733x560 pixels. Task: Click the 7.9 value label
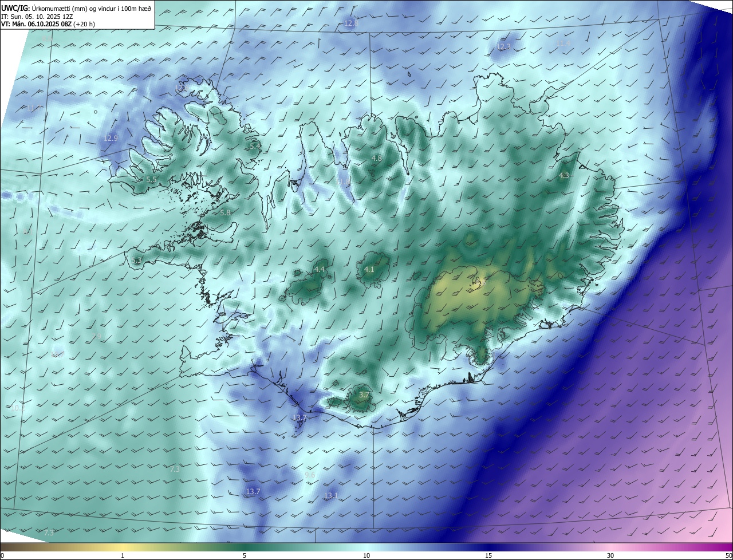[97, 336]
